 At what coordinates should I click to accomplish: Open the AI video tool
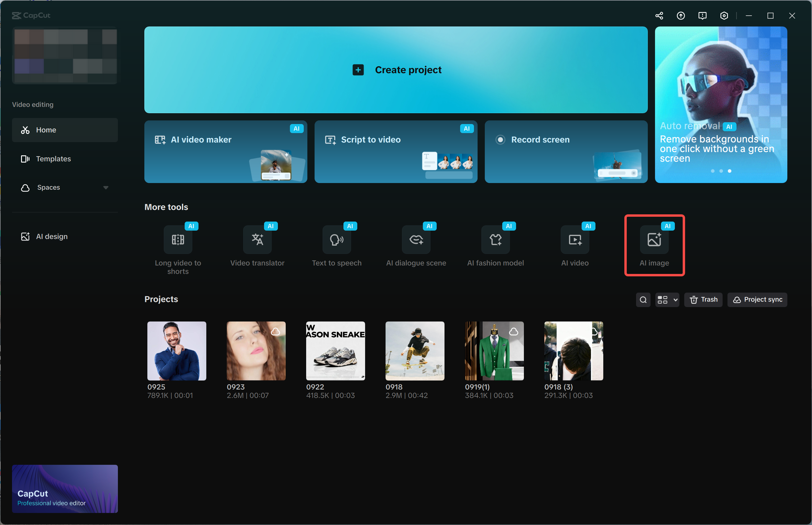point(575,240)
